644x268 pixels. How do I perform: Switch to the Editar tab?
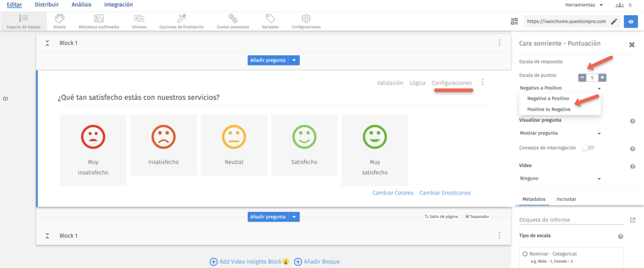click(x=14, y=5)
